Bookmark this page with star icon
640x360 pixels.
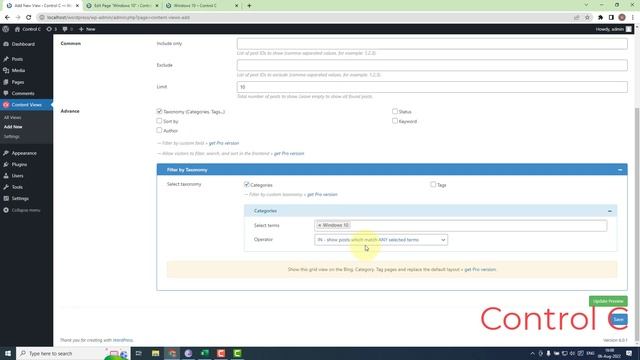(587, 18)
